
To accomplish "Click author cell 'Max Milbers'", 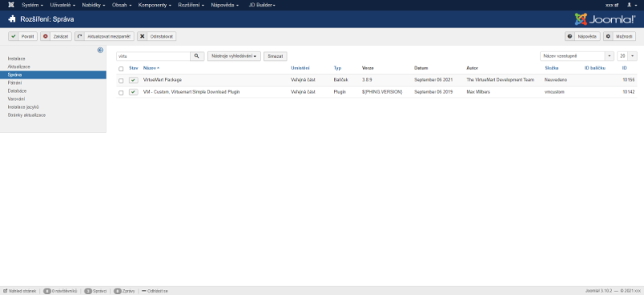I will tap(478, 92).
